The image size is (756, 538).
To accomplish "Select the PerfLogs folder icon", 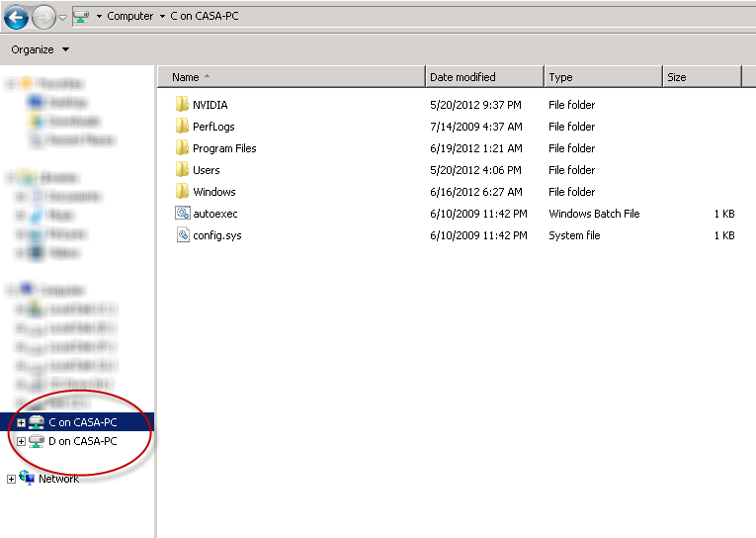I will [x=181, y=127].
